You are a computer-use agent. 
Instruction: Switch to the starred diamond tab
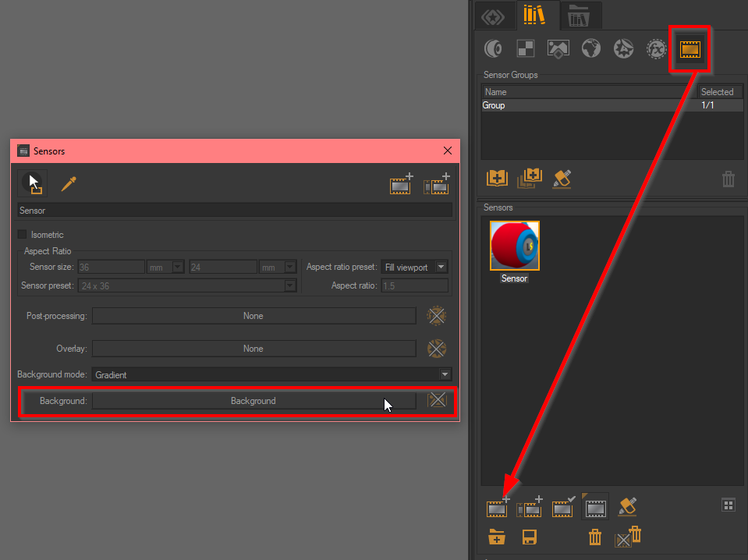pyautogui.click(x=493, y=17)
